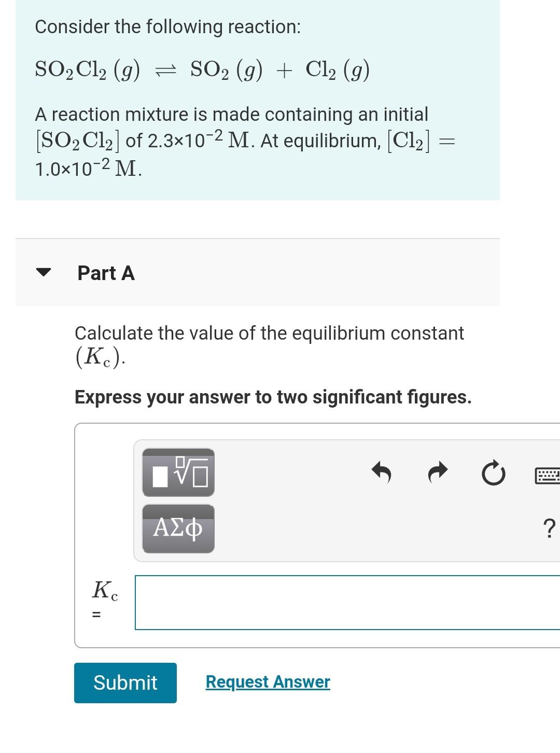
Task: Submit your answer for Part A
Action: pos(124,683)
